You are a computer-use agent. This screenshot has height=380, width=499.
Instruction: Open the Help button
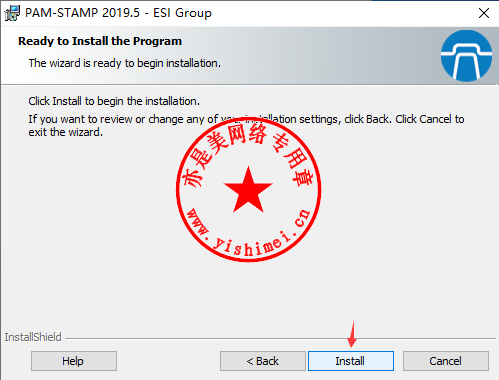[x=74, y=361]
